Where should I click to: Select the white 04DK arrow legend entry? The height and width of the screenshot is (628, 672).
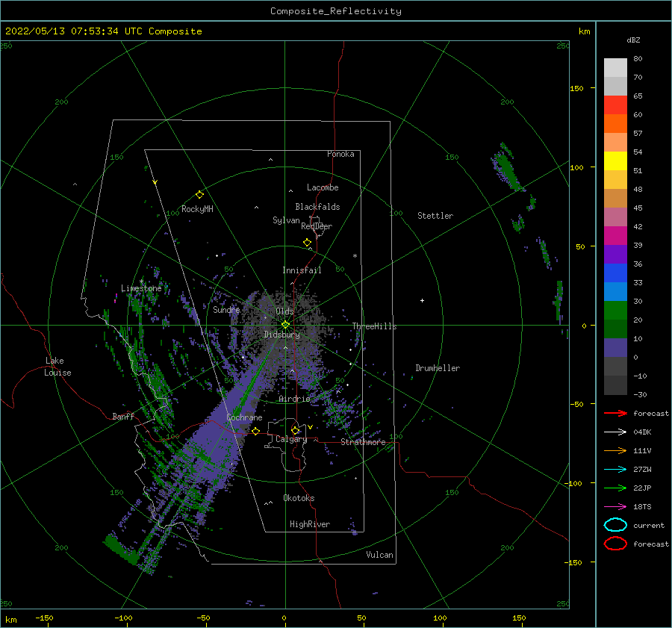pos(615,432)
